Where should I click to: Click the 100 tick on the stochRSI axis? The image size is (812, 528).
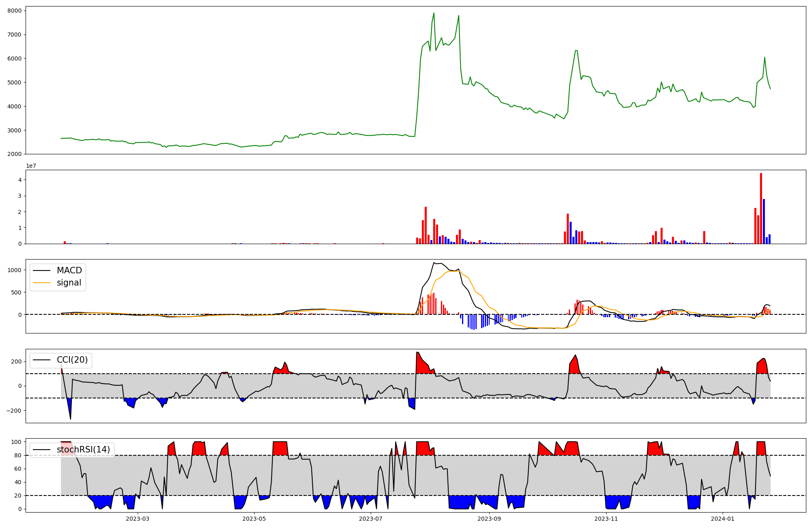16,442
